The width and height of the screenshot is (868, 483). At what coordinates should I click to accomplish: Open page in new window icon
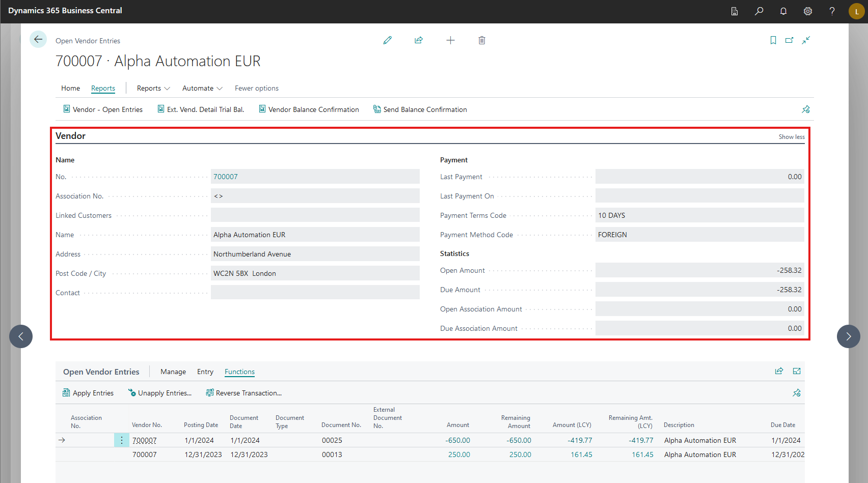[x=789, y=40]
